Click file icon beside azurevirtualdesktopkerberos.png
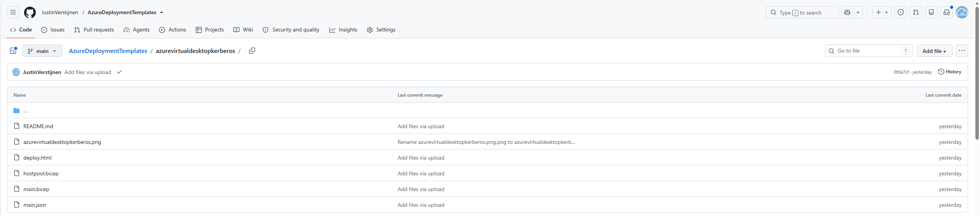980x216 pixels. coord(16,142)
